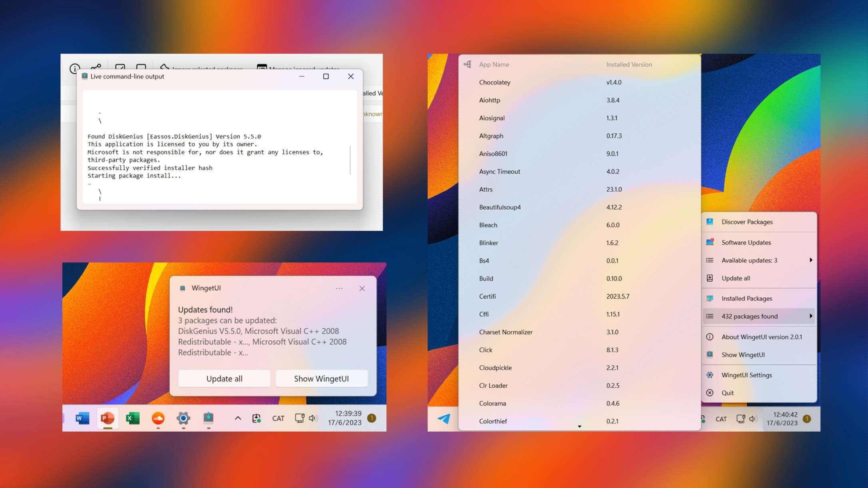Click the deselect-all packages checkbox icon

[x=141, y=67]
